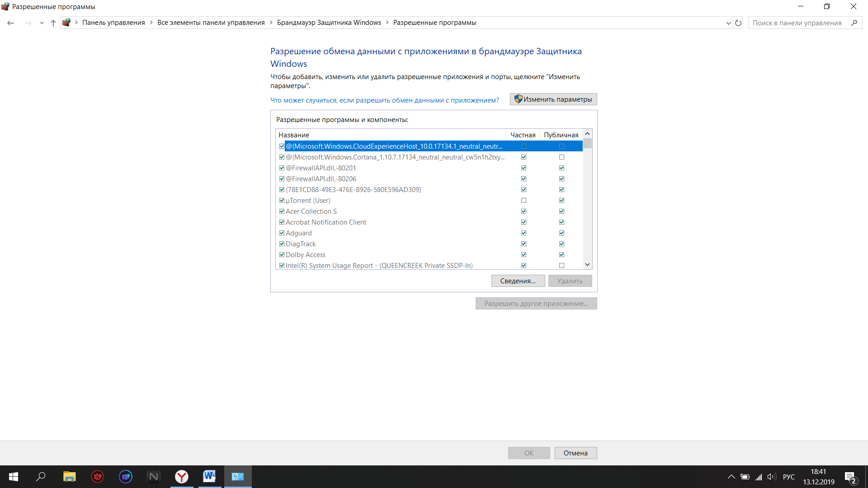Go back with the address bar back arrow
Viewport: 868px width, 488px height.
11,23
